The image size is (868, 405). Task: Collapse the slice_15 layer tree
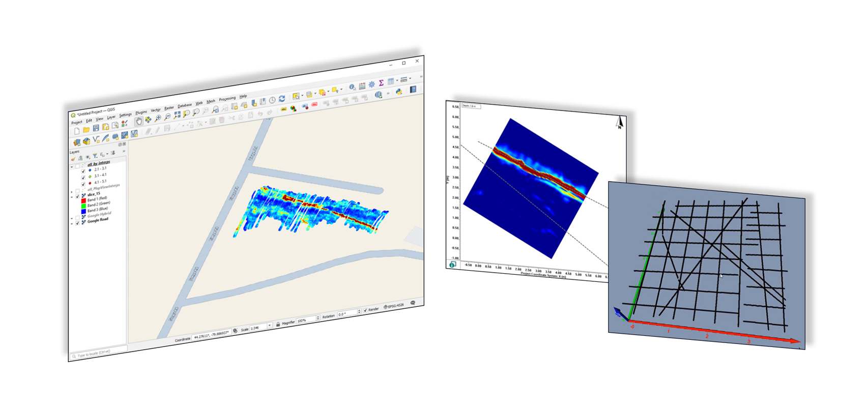72,196
